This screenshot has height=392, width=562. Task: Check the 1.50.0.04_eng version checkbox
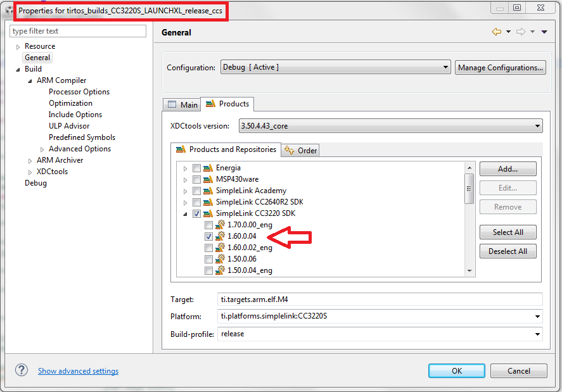point(208,270)
